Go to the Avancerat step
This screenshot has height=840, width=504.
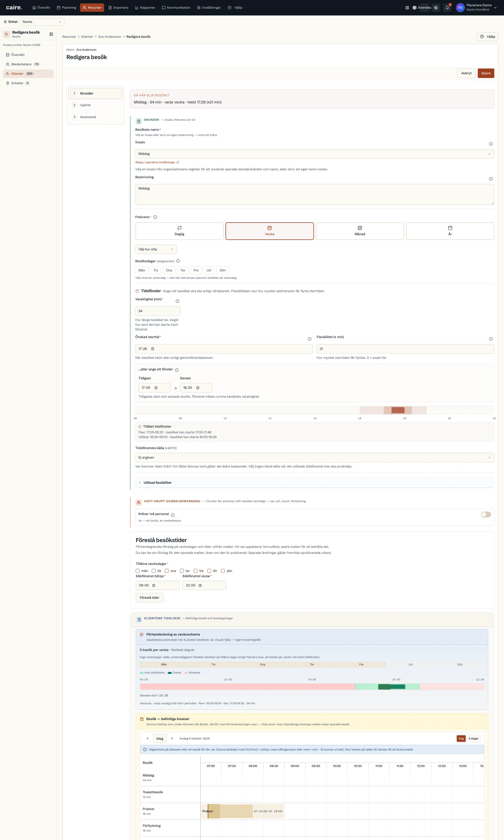(x=95, y=117)
